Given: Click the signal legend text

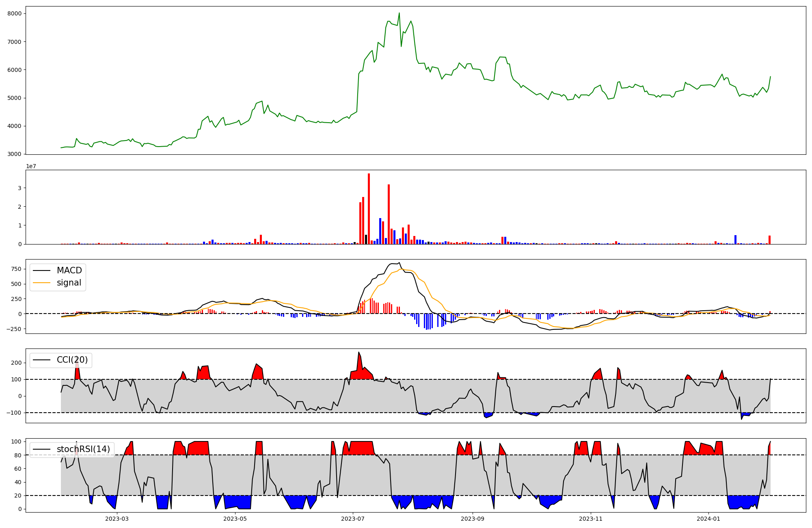Looking at the screenshot, I should click(x=69, y=283).
